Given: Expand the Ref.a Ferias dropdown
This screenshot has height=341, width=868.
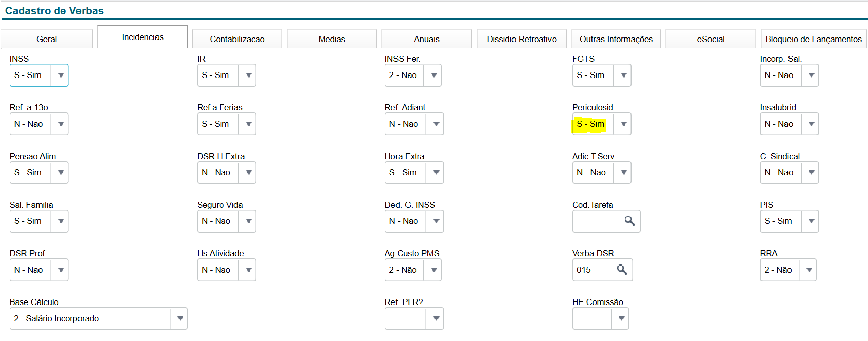Looking at the screenshot, I should point(248,124).
